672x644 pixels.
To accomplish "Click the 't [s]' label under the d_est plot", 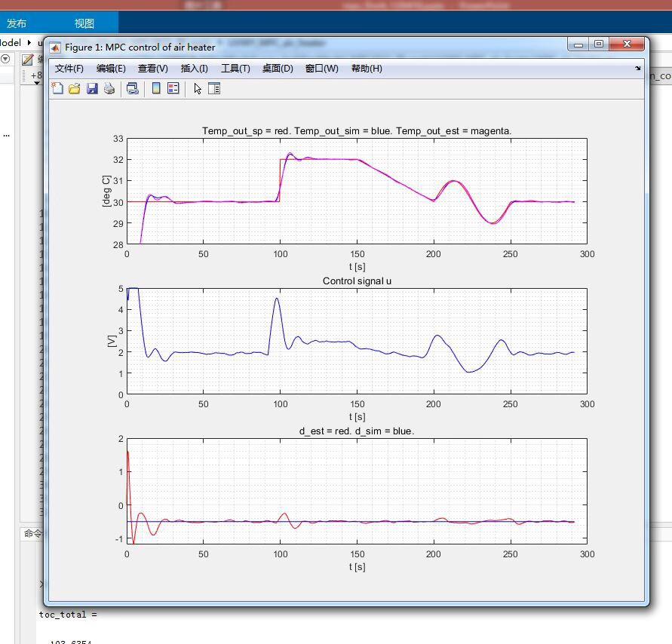I will coord(357,567).
